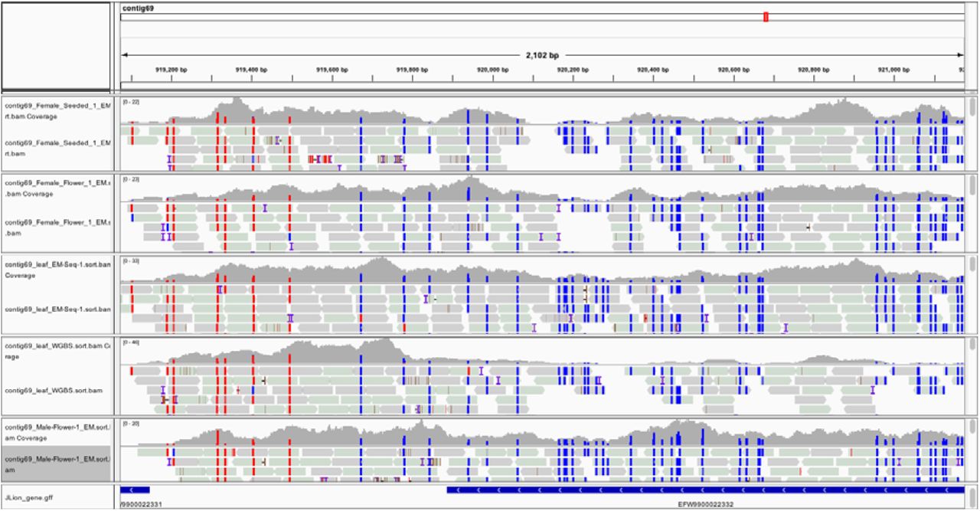Image resolution: width=980 pixels, height=511 pixels.
Task: Click the EFW9900022332 gene label
Action: click(705, 504)
